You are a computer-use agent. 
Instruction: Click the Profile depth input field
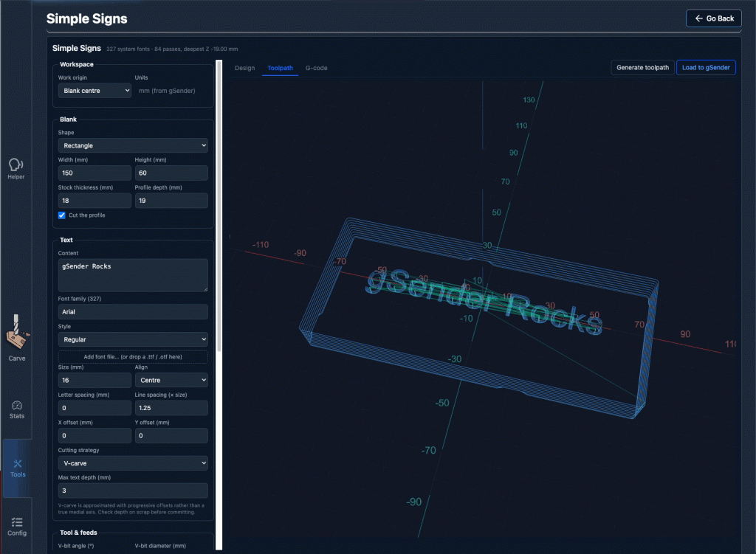[171, 201]
